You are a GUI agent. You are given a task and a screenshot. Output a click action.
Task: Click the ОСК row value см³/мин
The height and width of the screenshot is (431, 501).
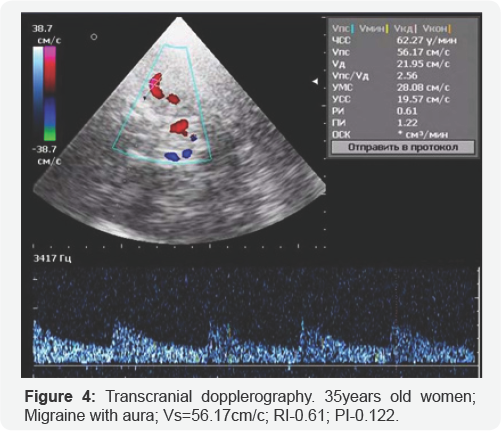422,135
